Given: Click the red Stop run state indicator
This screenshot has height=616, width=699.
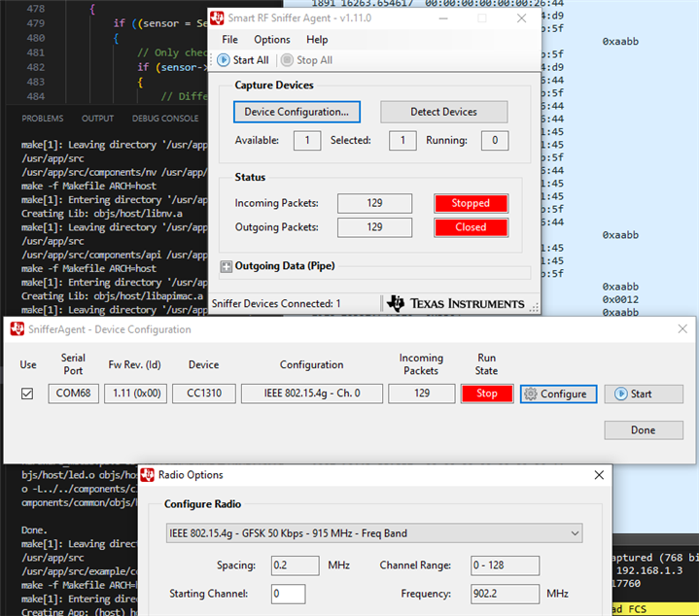Looking at the screenshot, I should coord(487,394).
